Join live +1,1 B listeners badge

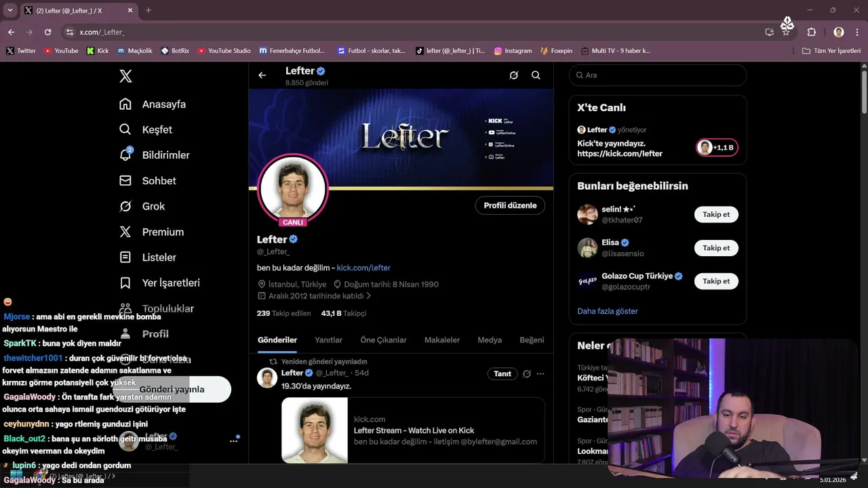point(717,148)
